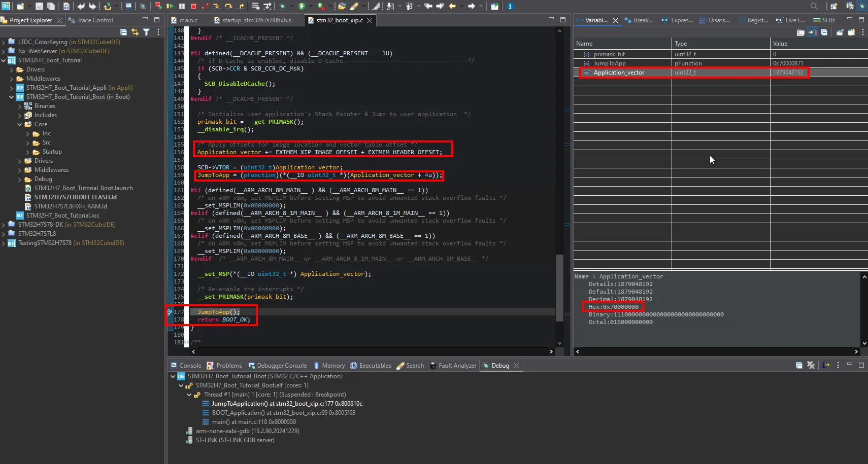Toggle the pin arrow button in the Debug view toolbar

[x=826, y=365]
